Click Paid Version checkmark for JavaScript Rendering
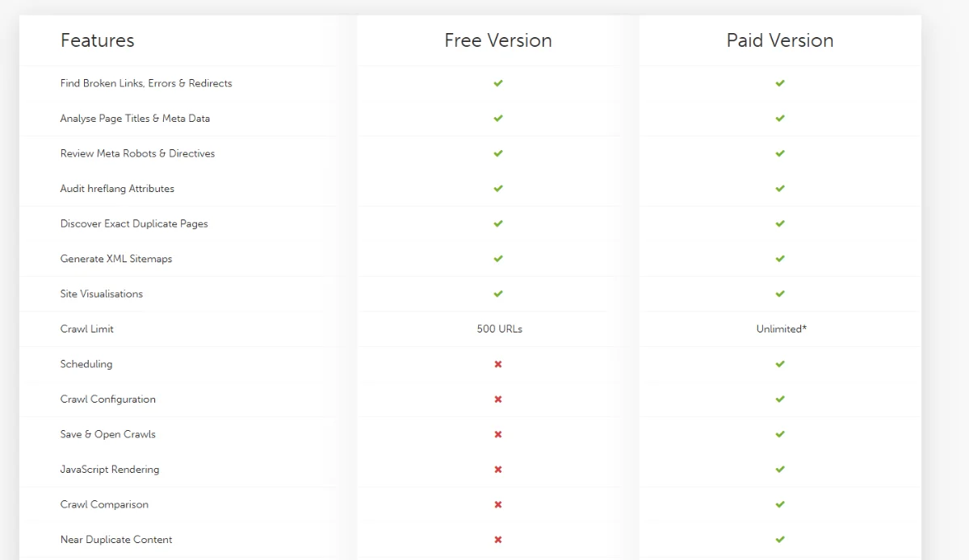Viewport: 969px width, 560px height. click(780, 470)
